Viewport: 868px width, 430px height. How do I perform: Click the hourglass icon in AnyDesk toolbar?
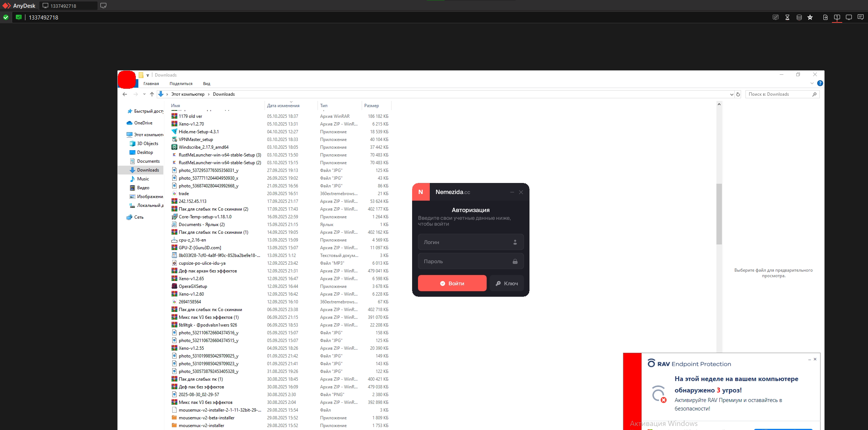coord(787,17)
